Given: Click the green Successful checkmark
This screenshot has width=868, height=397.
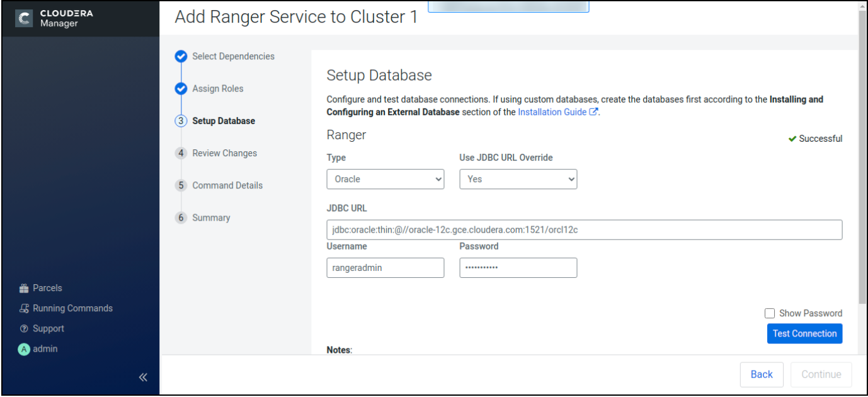Looking at the screenshot, I should coord(794,139).
